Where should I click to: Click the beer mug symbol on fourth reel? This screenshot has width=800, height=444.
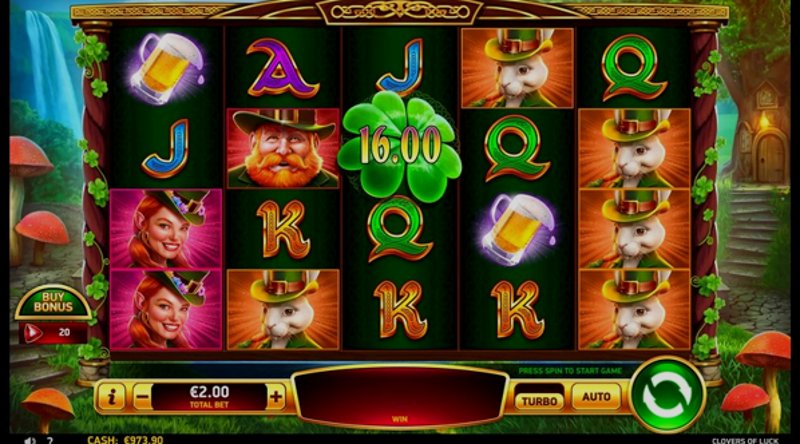point(517,229)
